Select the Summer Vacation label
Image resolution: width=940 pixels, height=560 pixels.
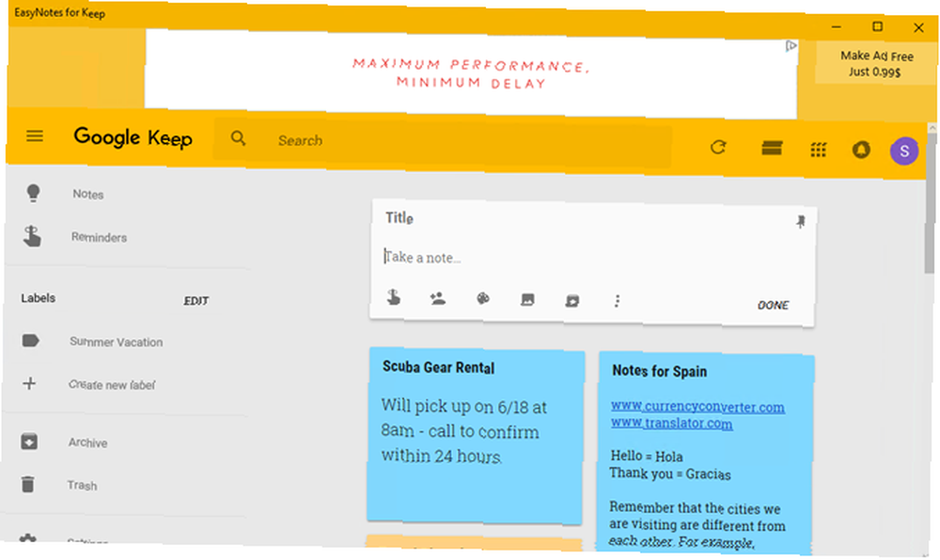tap(117, 342)
